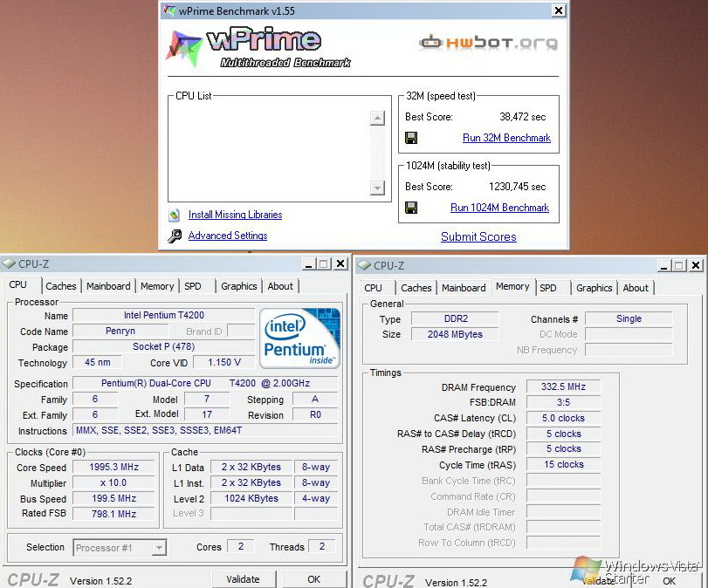Switch to Mainboard tab in left CPU-Z
Image resolution: width=708 pixels, height=588 pixels.
pos(108,286)
